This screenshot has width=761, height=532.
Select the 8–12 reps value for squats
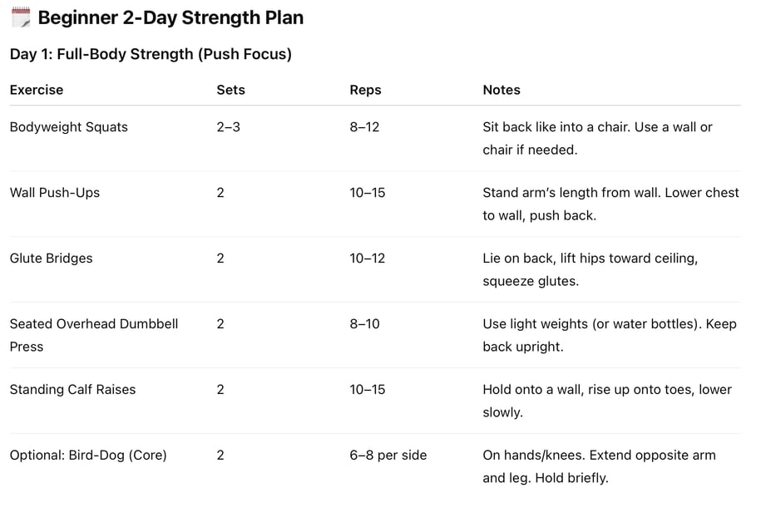click(364, 127)
